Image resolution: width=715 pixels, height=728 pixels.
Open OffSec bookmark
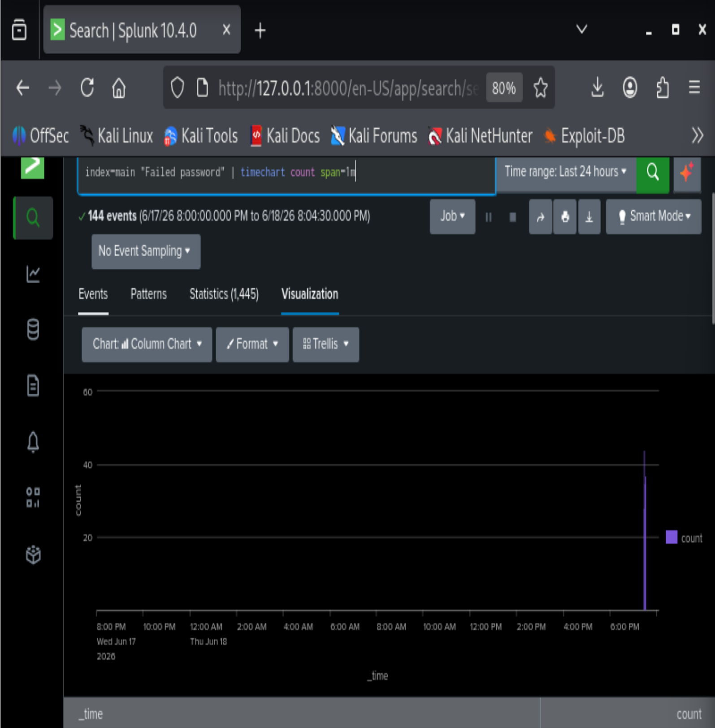[x=40, y=135]
